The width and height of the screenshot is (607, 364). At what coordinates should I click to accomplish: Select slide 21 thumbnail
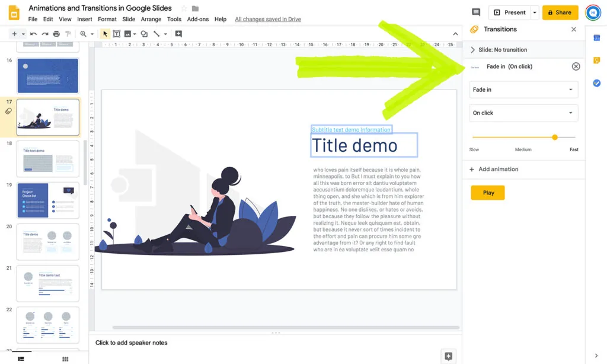point(47,283)
